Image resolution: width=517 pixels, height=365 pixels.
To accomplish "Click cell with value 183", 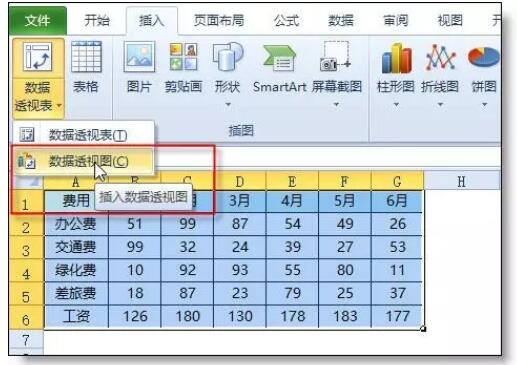I will [345, 316].
